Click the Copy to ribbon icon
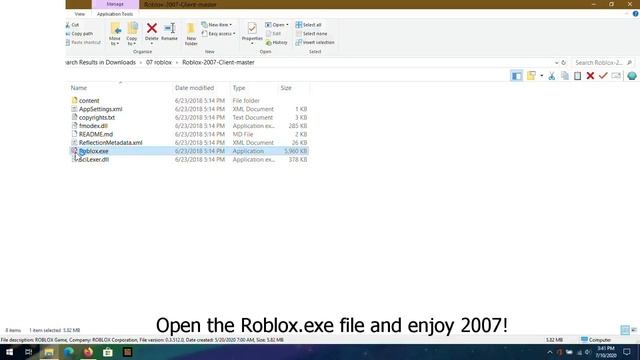This screenshot has width=640, height=360. [x=132, y=33]
